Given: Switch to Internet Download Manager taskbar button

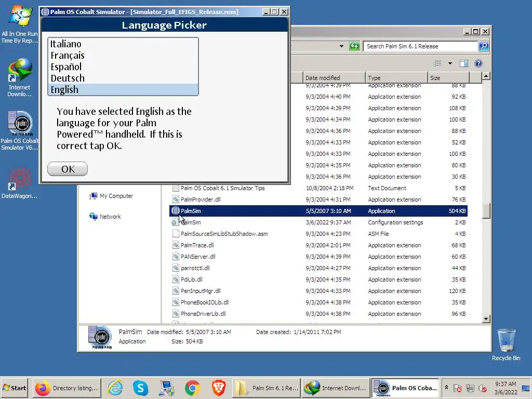Looking at the screenshot, I should pyautogui.click(x=335, y=388).
